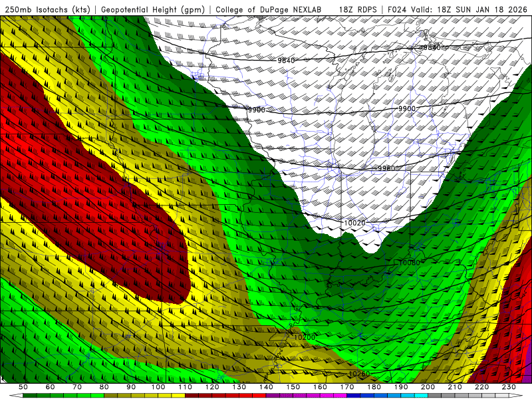532x399 pixels.
Task: Click the 'College of DuPage NEXLAB' label
Action: (x=269, y=9)
